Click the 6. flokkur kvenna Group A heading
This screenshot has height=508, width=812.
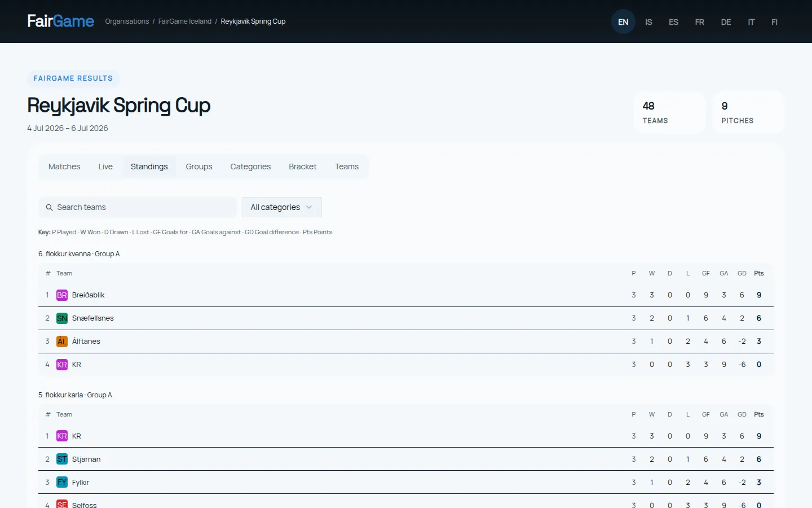79,254
